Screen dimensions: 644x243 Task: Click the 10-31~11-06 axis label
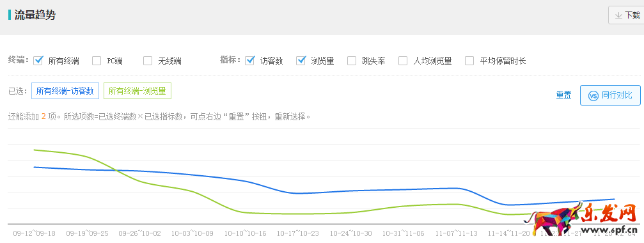click(404, 233)
